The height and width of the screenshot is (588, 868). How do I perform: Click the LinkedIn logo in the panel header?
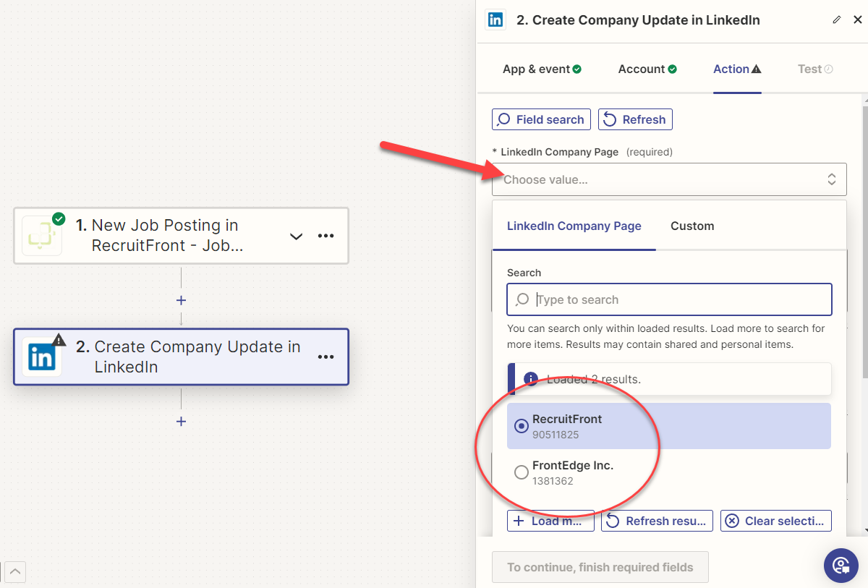(x=495, y=20)
